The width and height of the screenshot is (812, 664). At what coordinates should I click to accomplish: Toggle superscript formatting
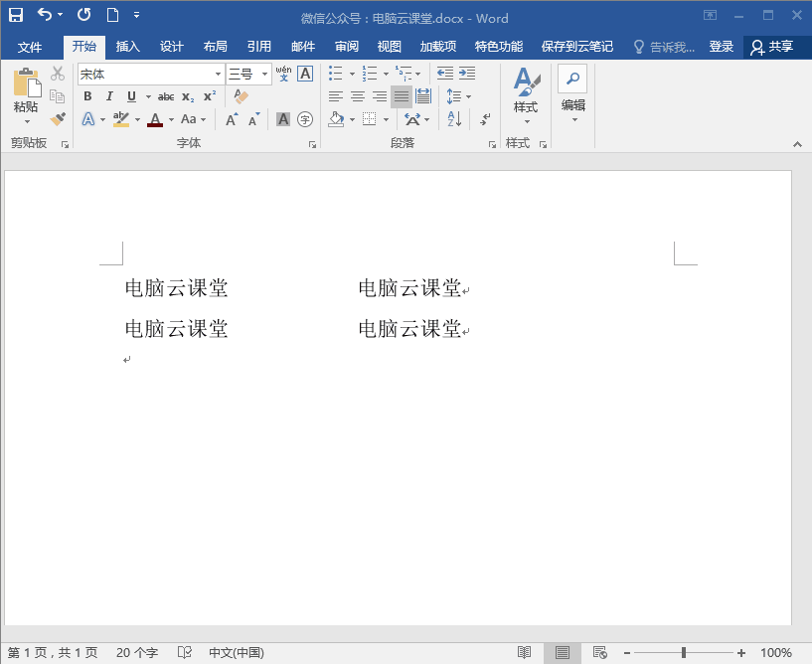coord(210,96)
